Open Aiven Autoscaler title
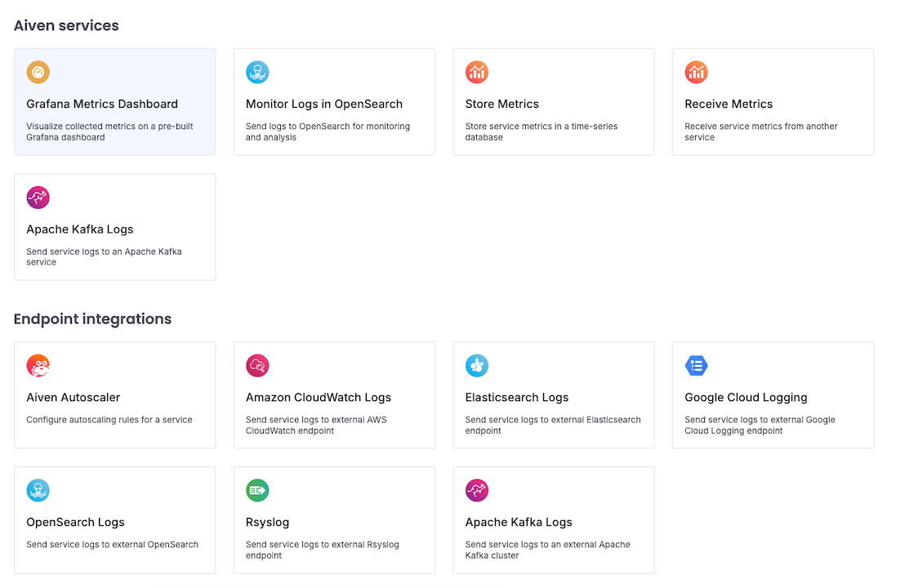The image size is (909, 588). (73, 397)
